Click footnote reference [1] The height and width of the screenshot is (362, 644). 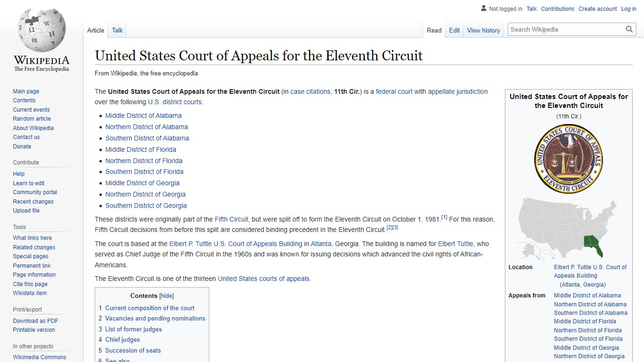coord(444,217)
